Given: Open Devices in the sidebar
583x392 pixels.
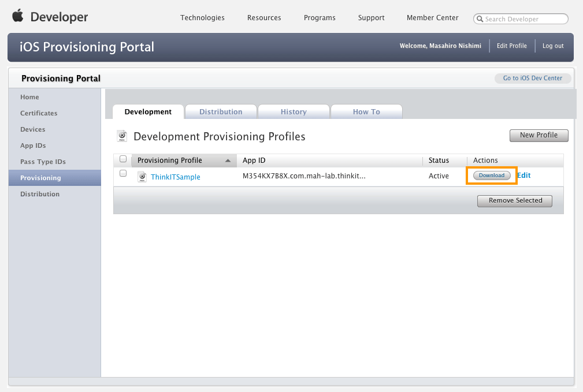Looking at the screenshot, I should (x=33, y=129).
